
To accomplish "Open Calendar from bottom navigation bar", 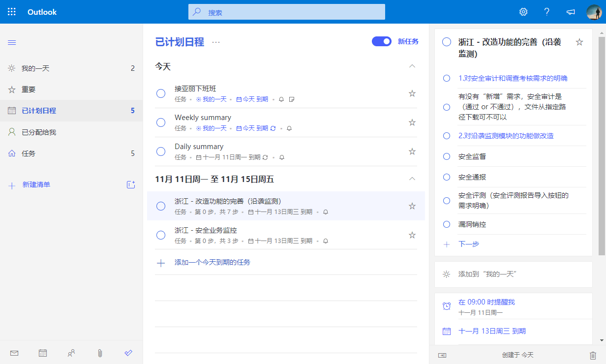I will pos(43,353).
